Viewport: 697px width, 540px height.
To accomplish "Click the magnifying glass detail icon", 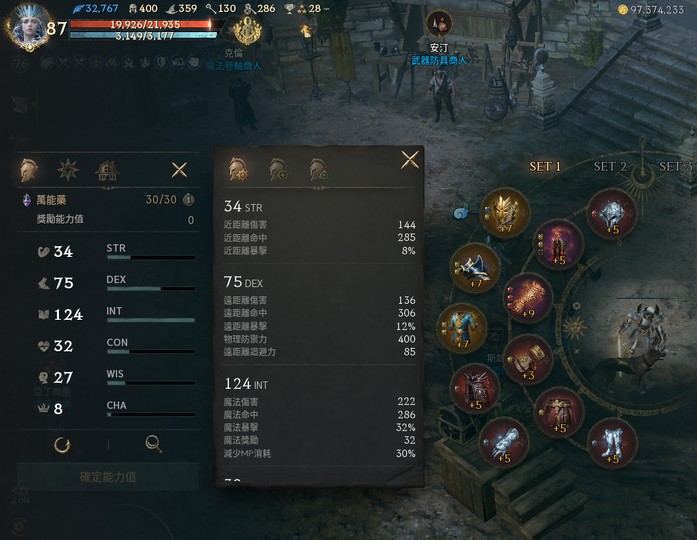I will click(153, 444).
